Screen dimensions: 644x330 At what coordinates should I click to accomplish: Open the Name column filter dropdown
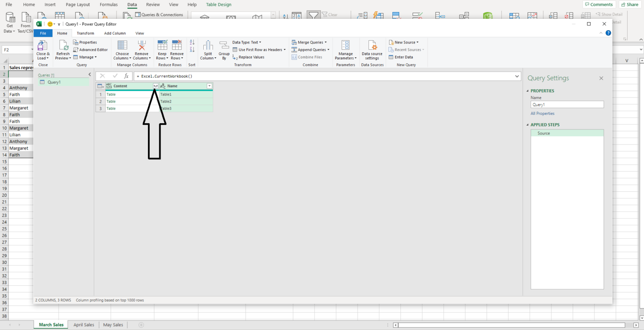tap(209, 86)
